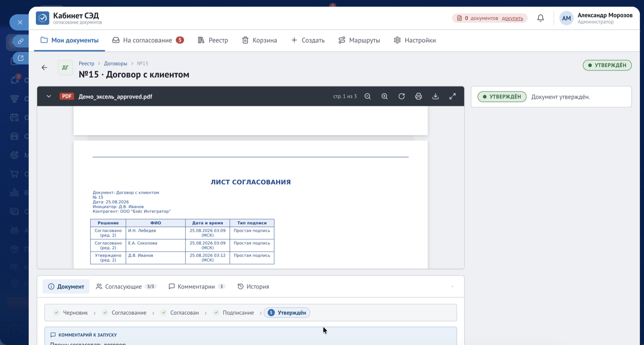The height and width of the screenshot is (345, 644).
Task: Download Демо_эксель_approved.pdf file
Action: point(436,97)
